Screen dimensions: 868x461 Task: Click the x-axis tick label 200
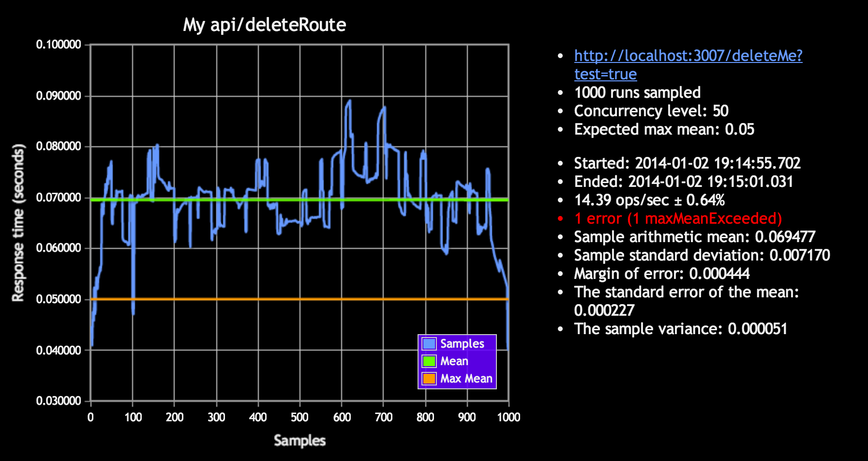[x=174, y=417]
